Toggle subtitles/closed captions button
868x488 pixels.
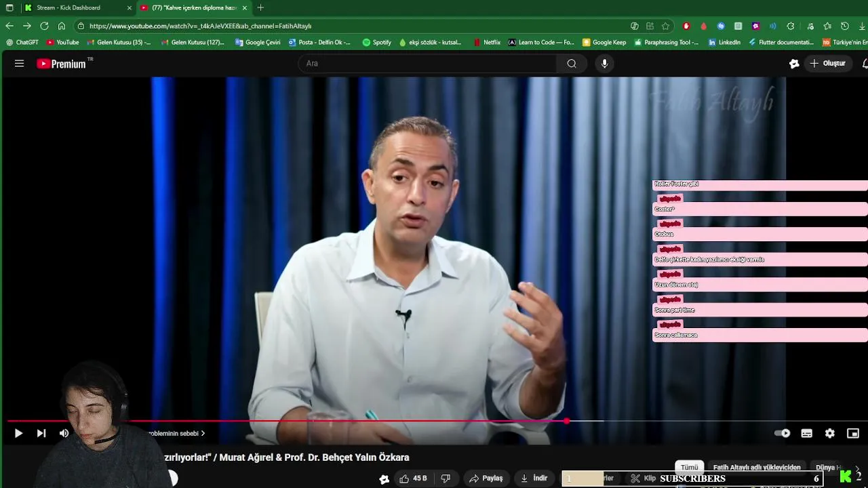[x=806, y=434]
